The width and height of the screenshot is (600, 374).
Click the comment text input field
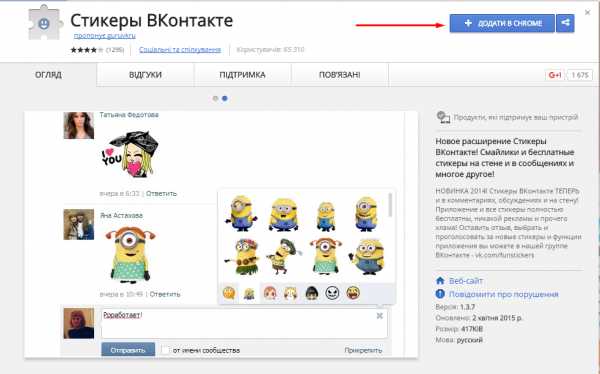point(245,323)
